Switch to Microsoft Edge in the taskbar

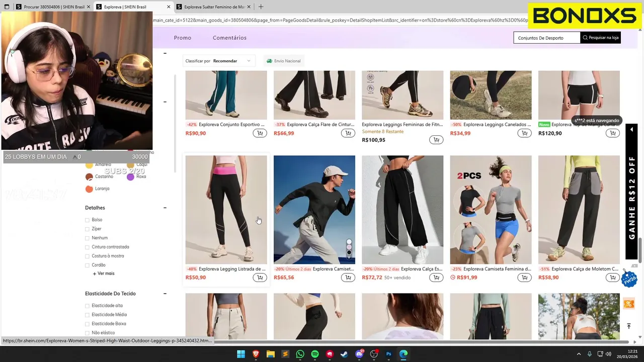(404, 354)
